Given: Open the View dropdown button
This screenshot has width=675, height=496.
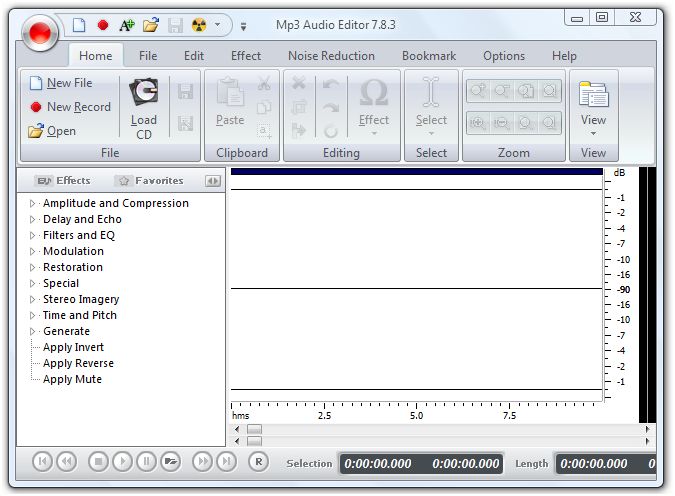Looking at the screenshot, I should (x=593, y=108).
